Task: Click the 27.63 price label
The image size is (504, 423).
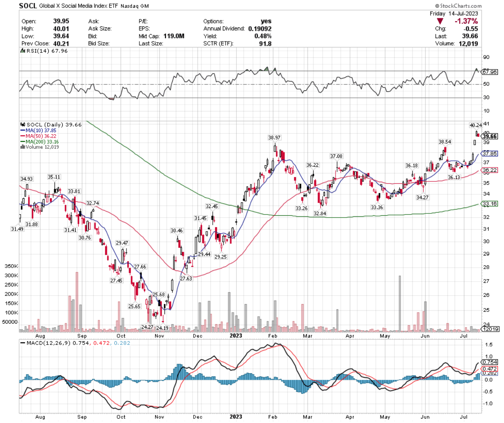Action: [186, 278]
